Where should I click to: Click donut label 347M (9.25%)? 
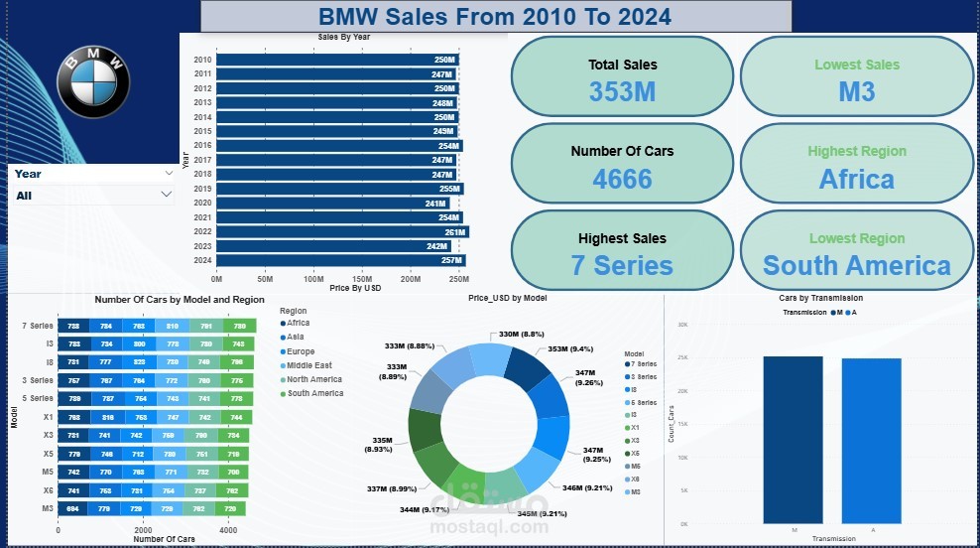click(596, 454)
